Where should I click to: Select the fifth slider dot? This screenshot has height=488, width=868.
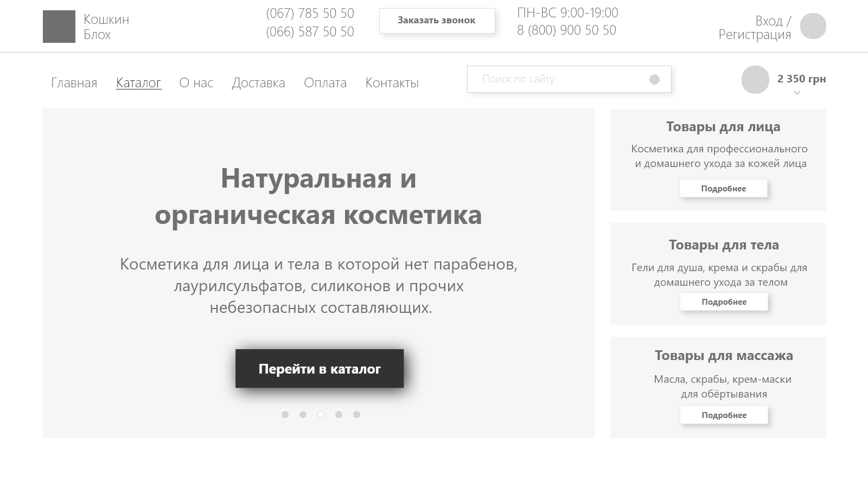[356, 415]
